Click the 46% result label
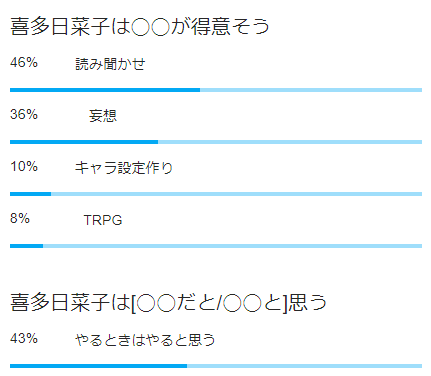 point(24,62)
